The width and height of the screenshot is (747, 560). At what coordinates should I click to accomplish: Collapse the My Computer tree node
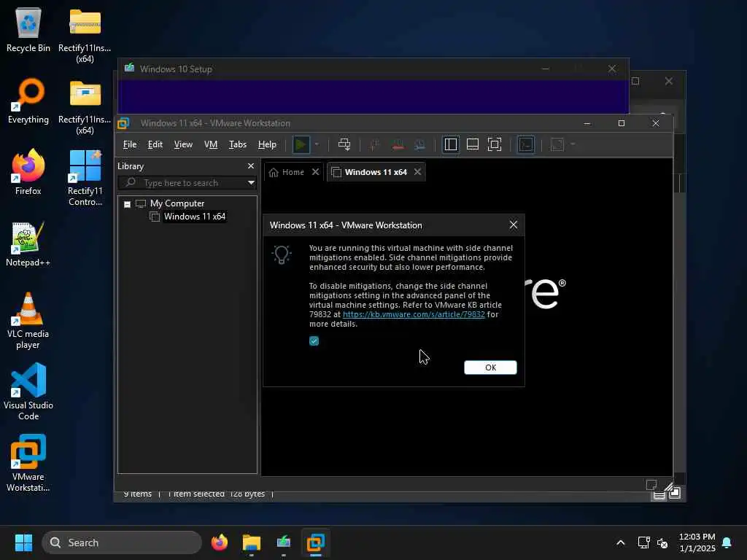coord(127,204)
